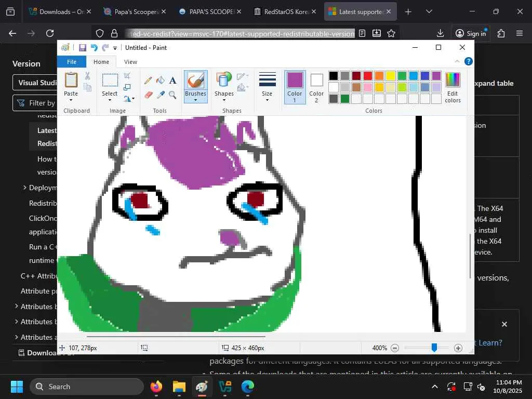Expand the Deployment tree item

coord(25,187)
